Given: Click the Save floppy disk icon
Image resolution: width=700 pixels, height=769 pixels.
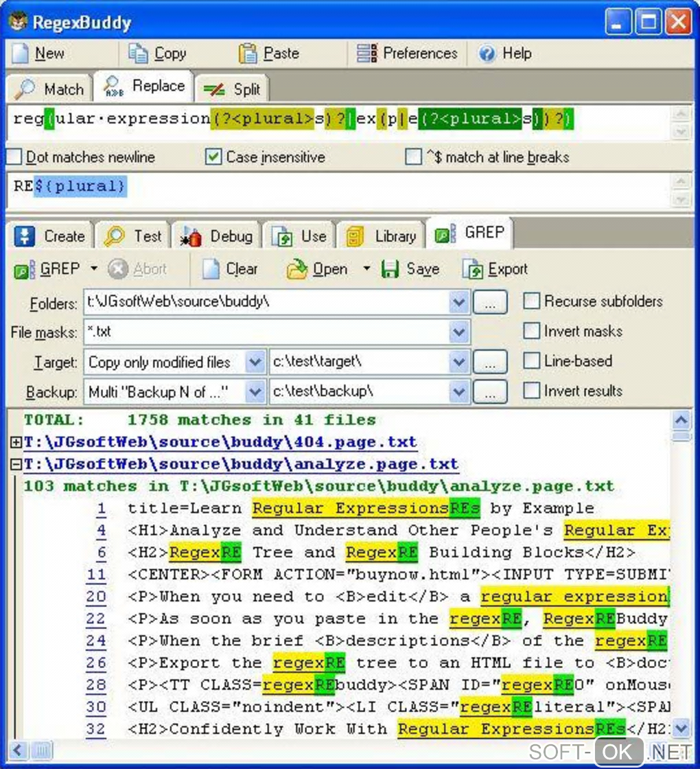Looking at the screenshot, I should tap(390, 268).
